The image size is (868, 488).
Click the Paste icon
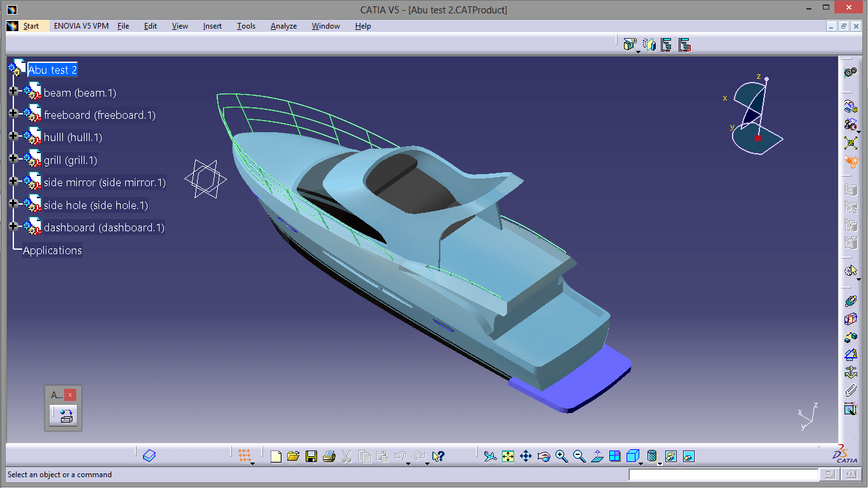click(x=382, y=456)
